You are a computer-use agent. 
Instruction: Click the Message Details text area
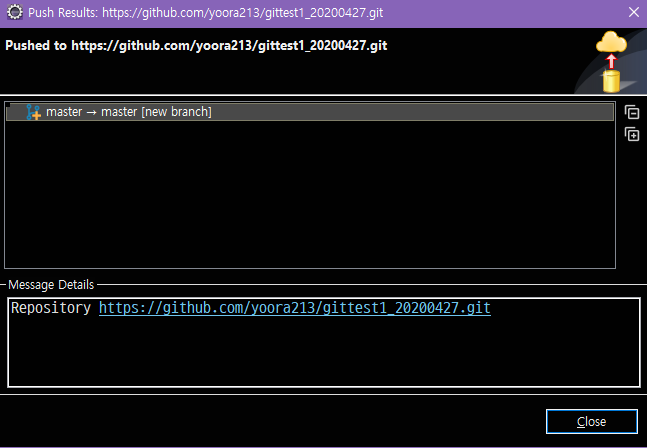coord(324,342)
